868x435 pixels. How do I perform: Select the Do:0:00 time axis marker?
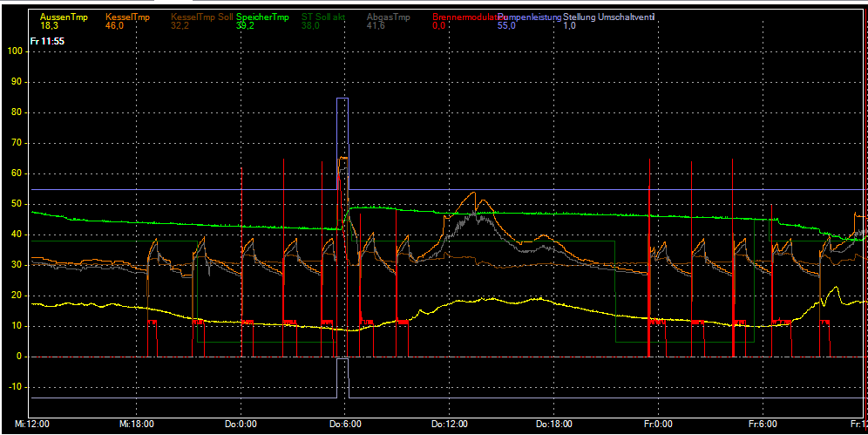coord(241,425)
